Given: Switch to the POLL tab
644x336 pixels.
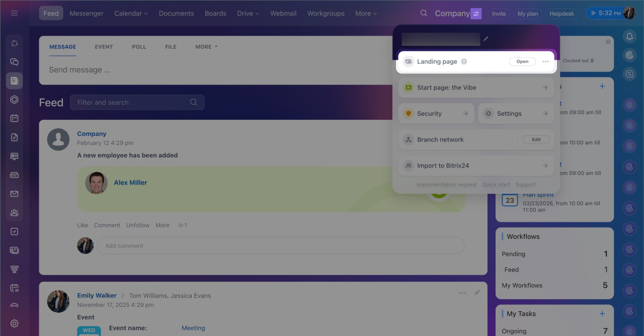Looking at the screenshot, I should 139,47.
